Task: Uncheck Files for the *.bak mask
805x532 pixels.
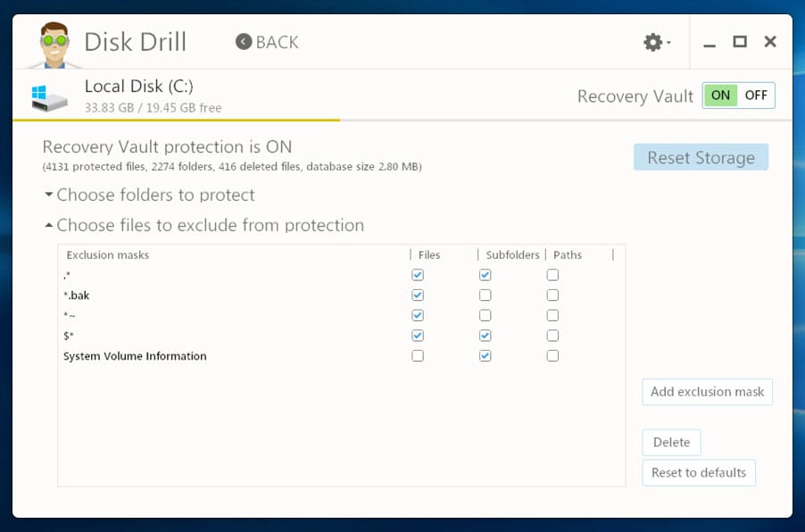Action: (418, 295)
